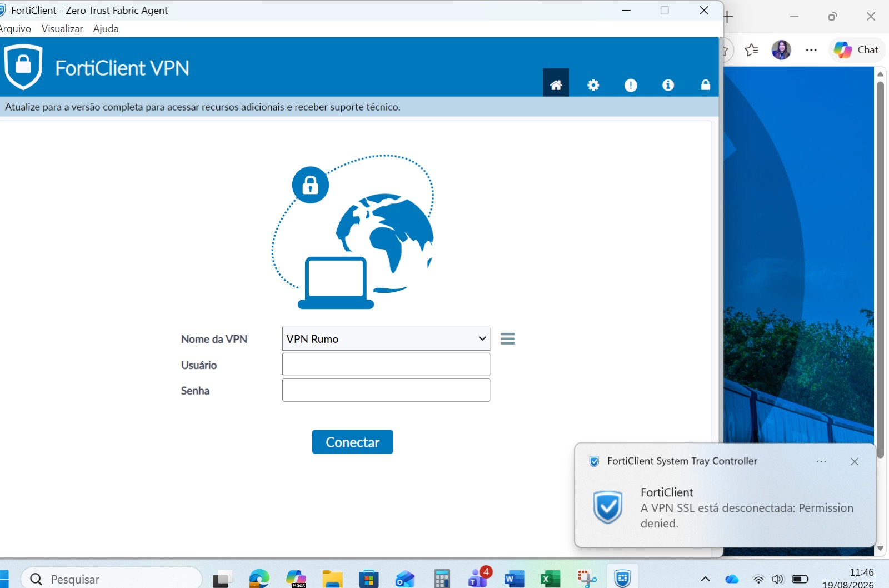Open Microsoft Teams from taskbar

[478, 578]
